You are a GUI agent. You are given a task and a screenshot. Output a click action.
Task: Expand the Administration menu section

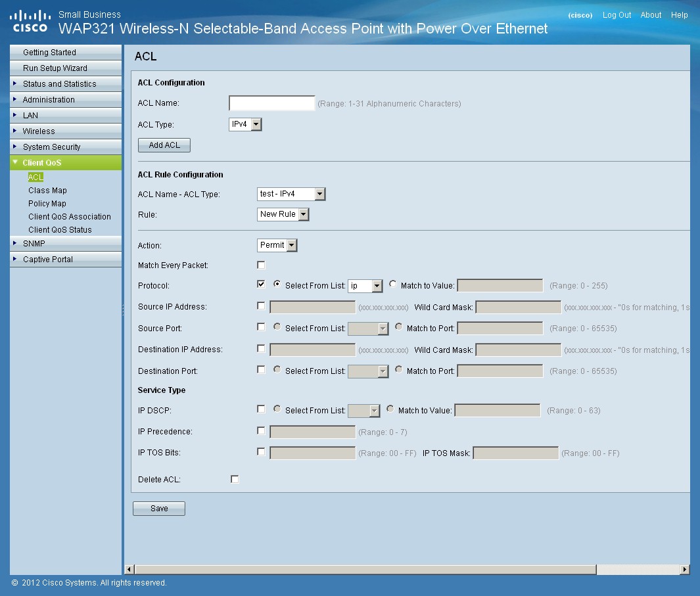coord(66,100)
